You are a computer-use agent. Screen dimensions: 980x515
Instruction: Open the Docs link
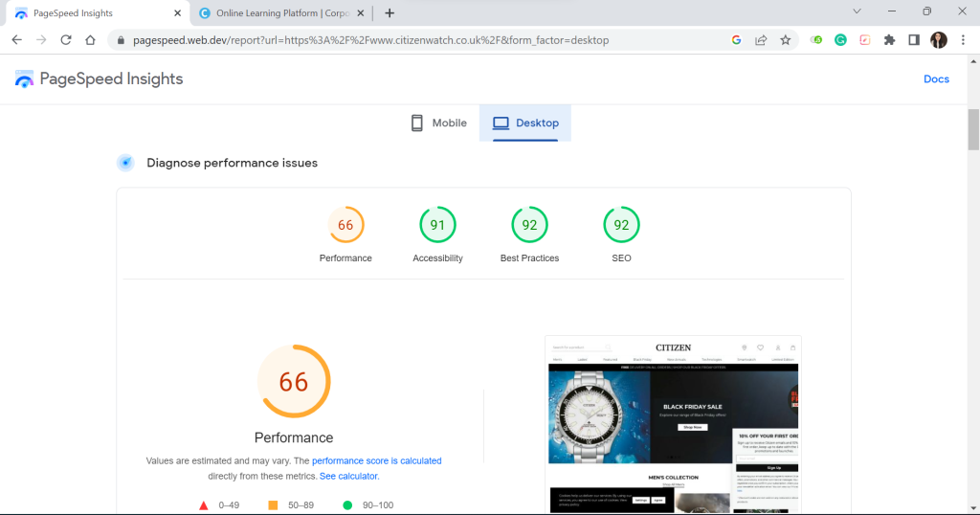coord(936,78)
